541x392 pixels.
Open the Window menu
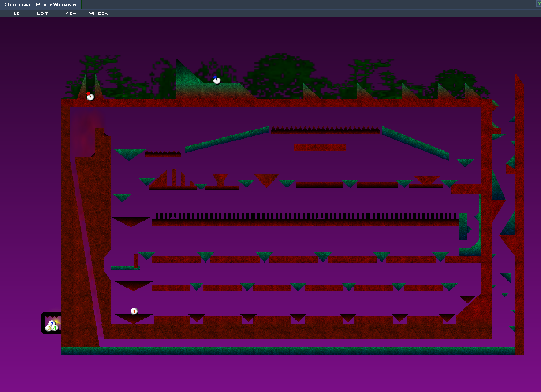pos(98,13)
